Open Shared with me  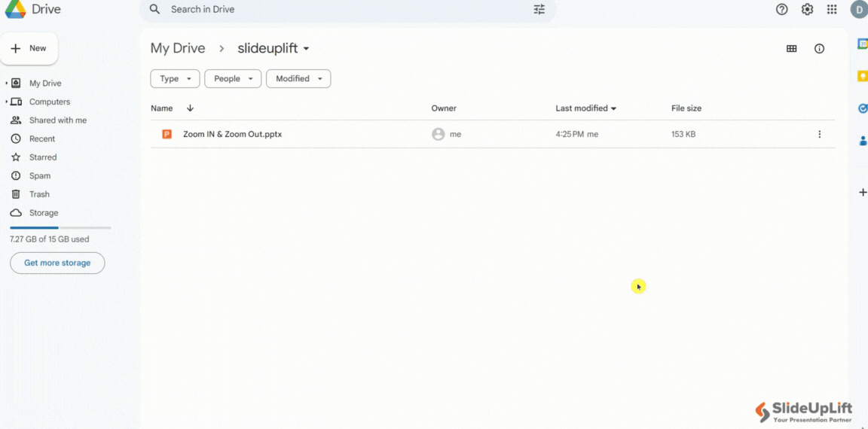58,120
